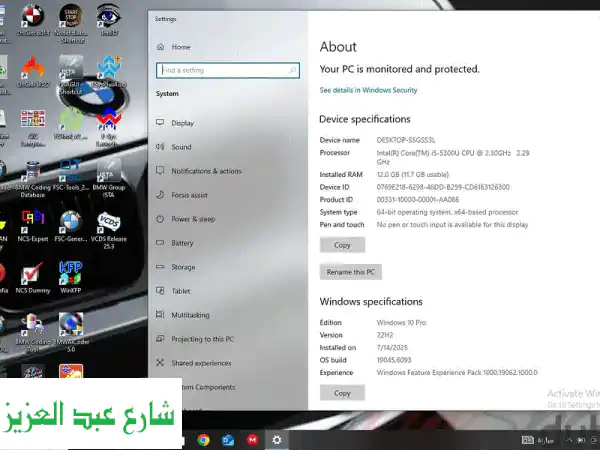Click the System type 64-bit operating system text
This screenshot has height=450, width=600.
pos(447,212)
